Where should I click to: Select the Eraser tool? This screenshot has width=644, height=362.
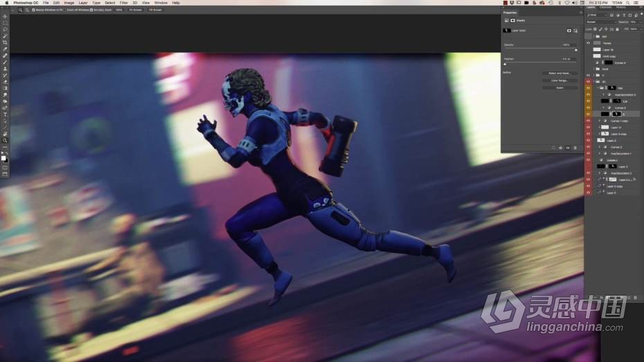(5, 82)
